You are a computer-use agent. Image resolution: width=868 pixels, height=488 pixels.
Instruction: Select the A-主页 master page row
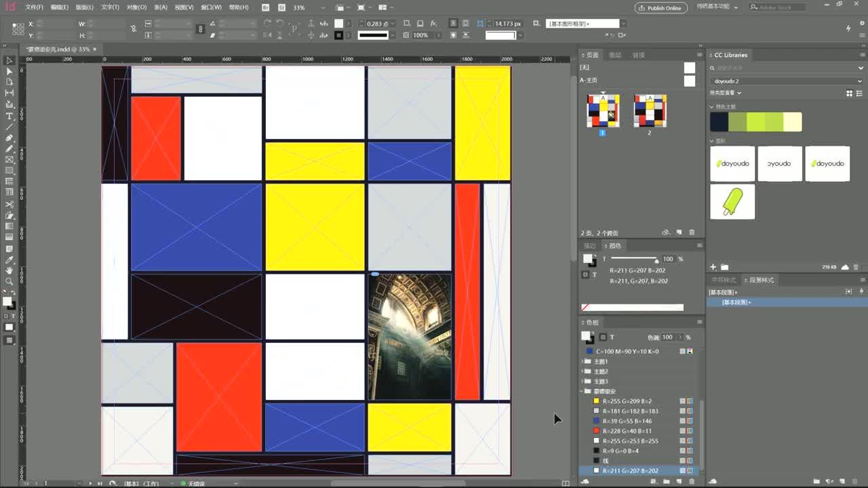click(637, 80)
